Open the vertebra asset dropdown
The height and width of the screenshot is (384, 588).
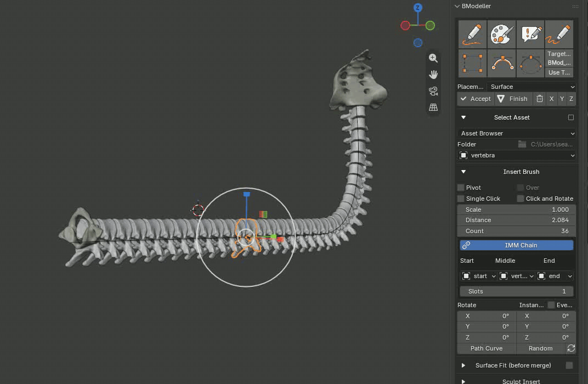point(517,155)
